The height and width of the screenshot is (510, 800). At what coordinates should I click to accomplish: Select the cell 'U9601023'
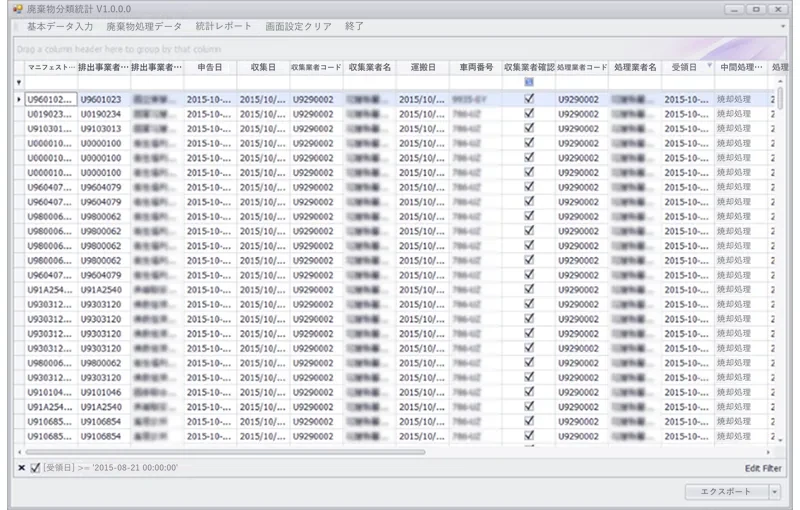click(104, 99)
